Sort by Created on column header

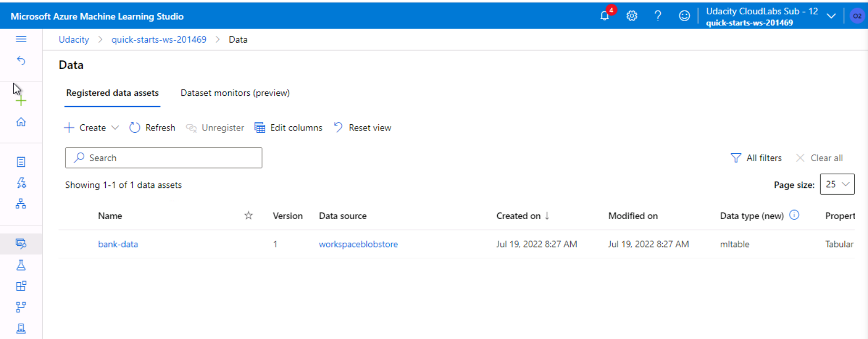tap(523, 216)
